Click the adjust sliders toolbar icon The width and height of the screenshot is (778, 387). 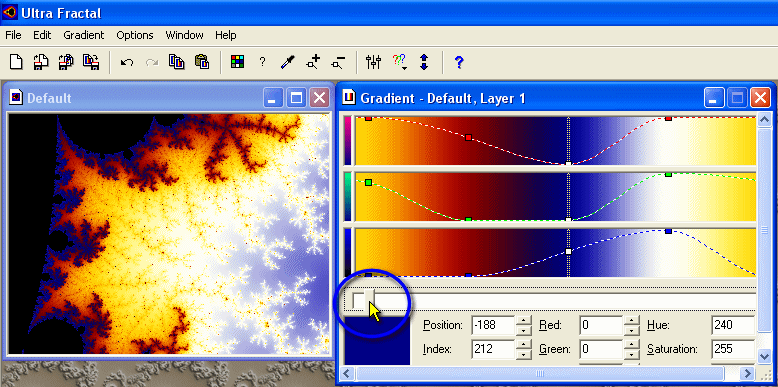pos(373,62)
